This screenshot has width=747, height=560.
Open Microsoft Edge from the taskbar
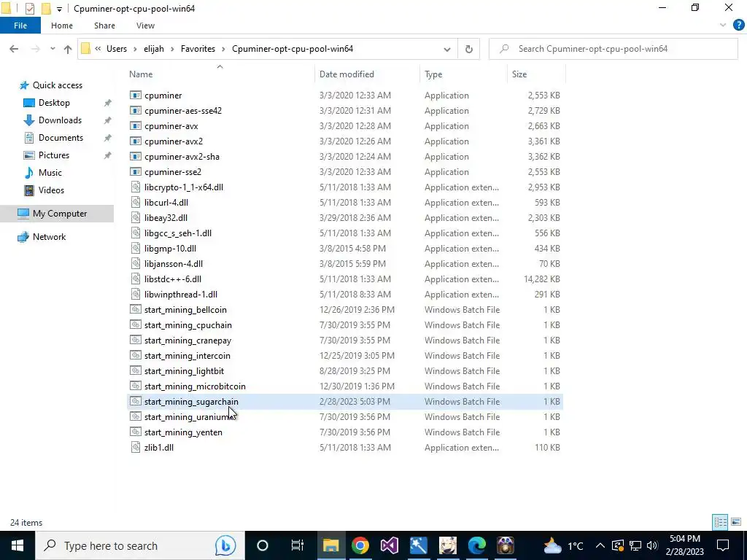476,545
